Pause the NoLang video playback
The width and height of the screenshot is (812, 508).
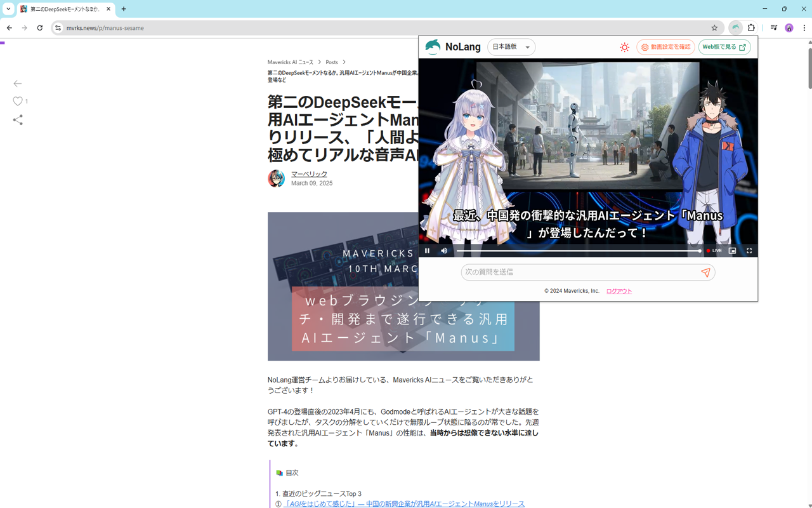click(427, 251)
